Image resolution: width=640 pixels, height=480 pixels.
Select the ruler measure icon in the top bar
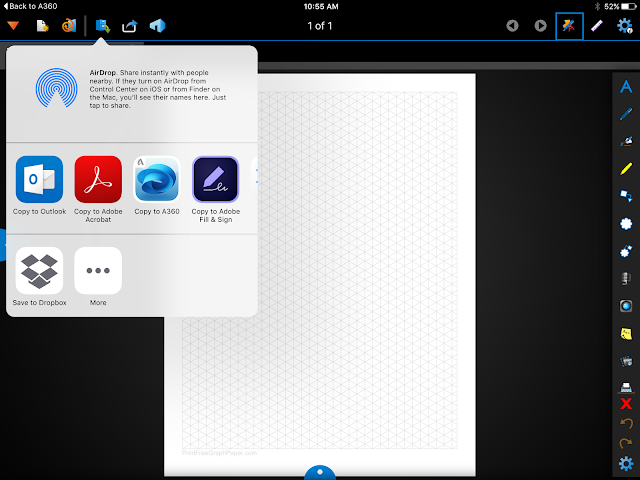597,26
